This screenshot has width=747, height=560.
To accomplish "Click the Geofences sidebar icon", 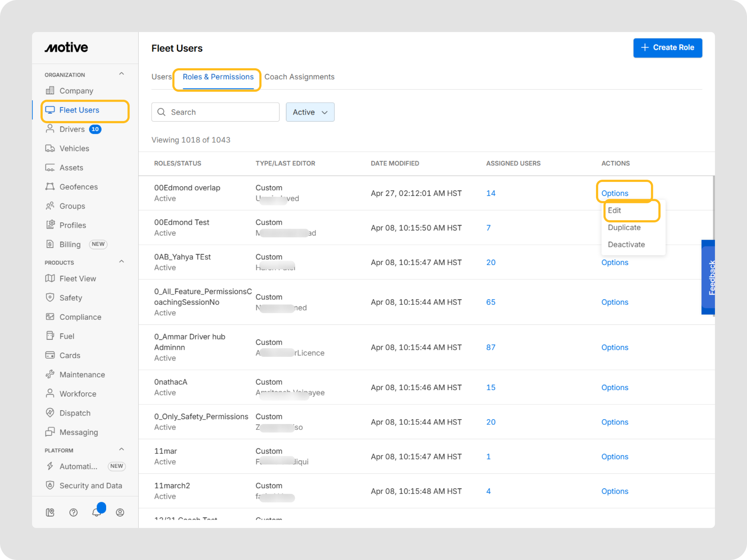I will [x=50, y=187].
